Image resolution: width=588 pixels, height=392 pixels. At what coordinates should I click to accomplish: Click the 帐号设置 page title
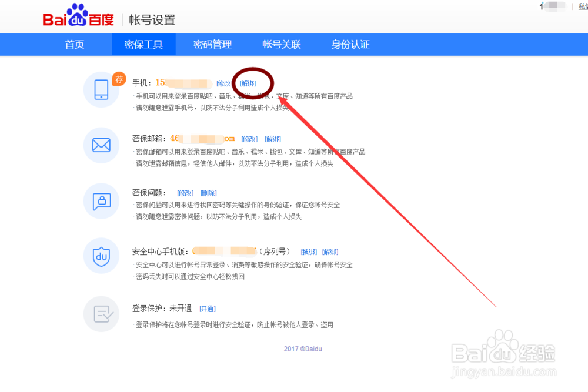(152, 20)
